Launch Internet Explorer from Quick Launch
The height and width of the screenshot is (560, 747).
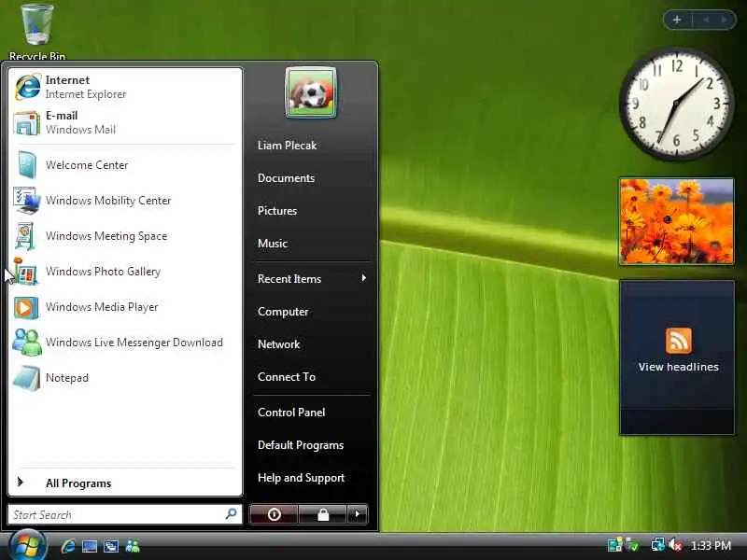pos(67,546)
